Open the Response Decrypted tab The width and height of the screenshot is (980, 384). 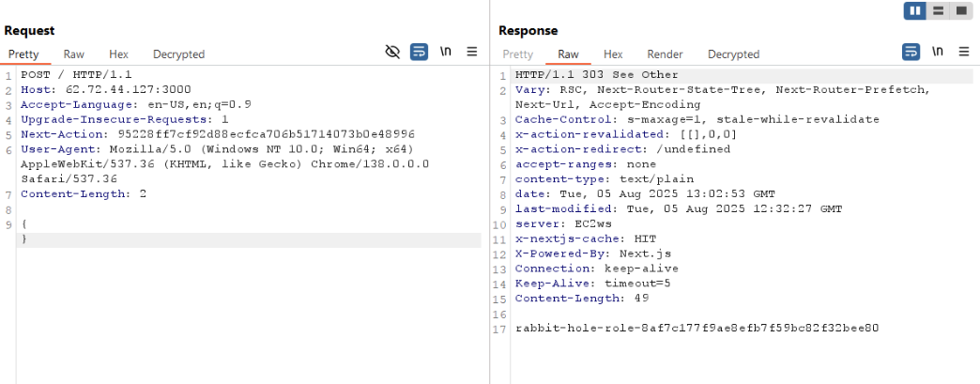(x=733, y=54)
